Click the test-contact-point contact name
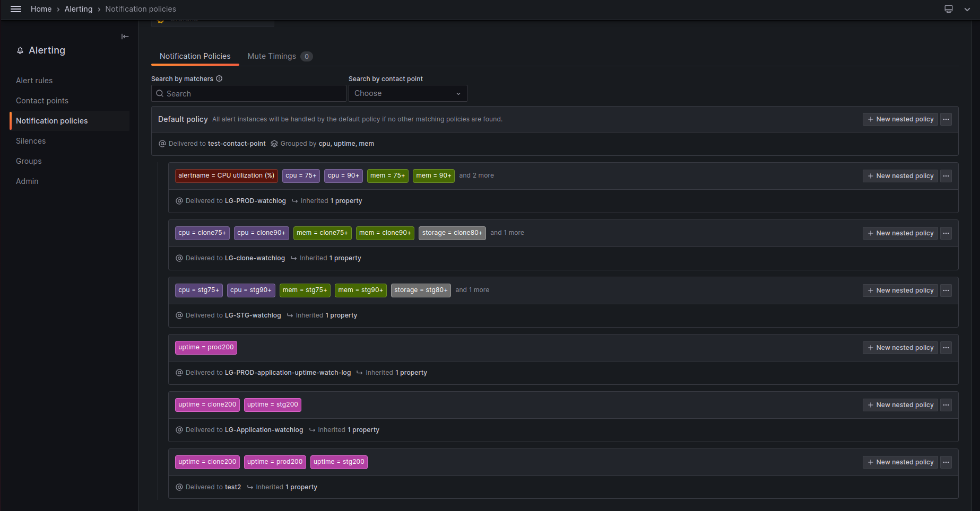The width and height of the screenshot is (980, 511). tap(237, 144)
